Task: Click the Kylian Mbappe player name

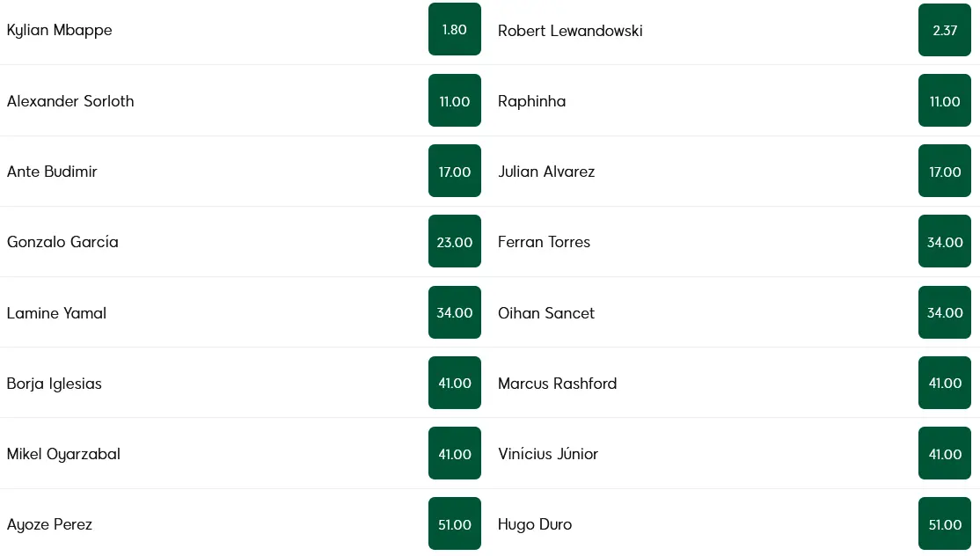Action: 60,30
